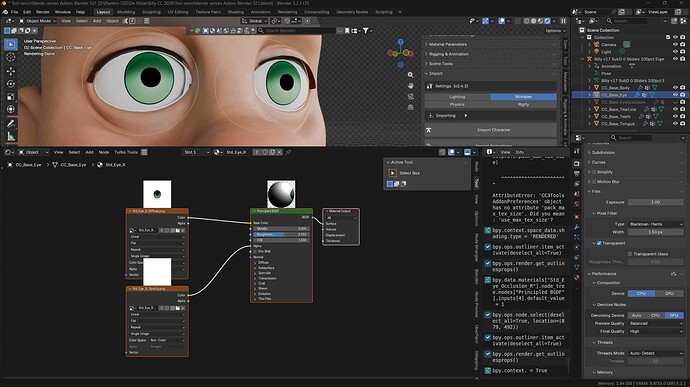Screen dimensions: 690x387
Task: Open Pixel Filter Type Blackman-Harris dropdown
Action: pyautogui.click(x=656, y=224)
